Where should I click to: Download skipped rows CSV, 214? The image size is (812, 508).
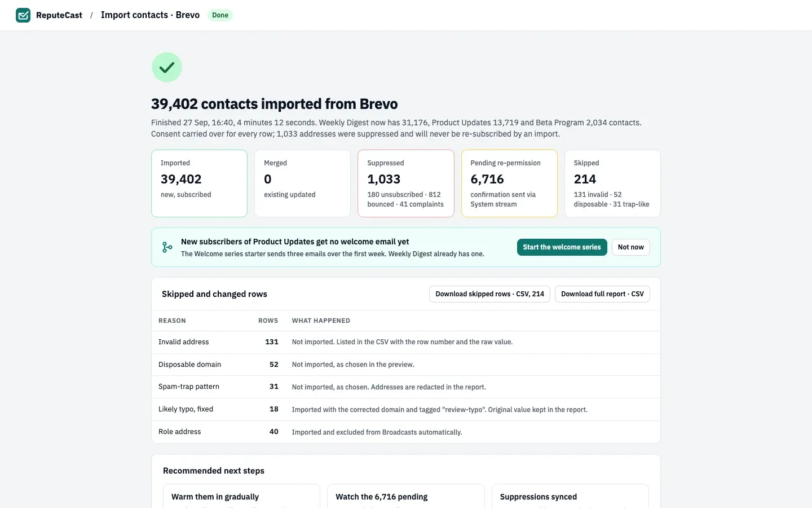tap(489, 294)
